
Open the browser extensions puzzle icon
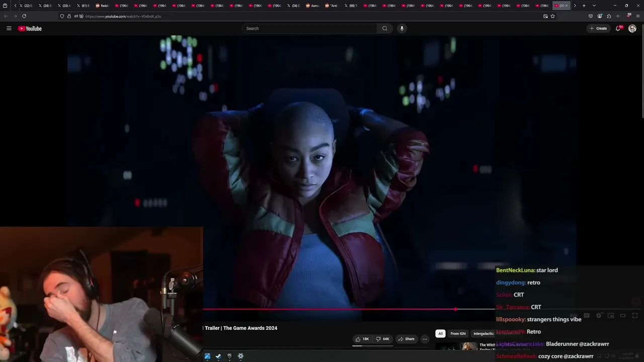point(609,16)
